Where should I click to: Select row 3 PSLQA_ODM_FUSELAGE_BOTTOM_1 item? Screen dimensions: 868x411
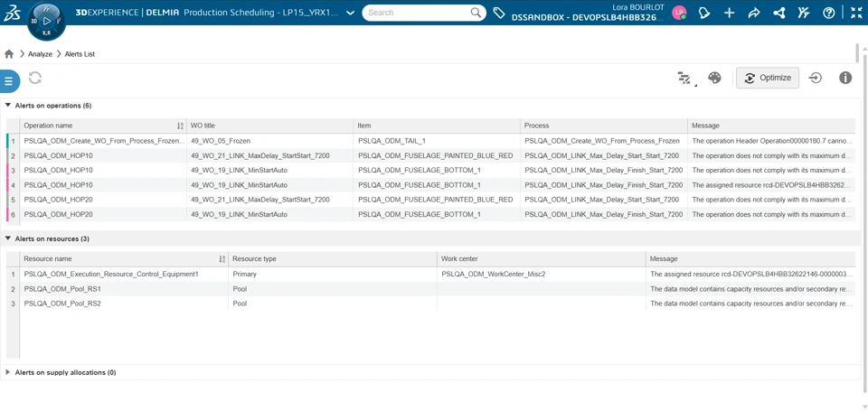click(437, 171)
